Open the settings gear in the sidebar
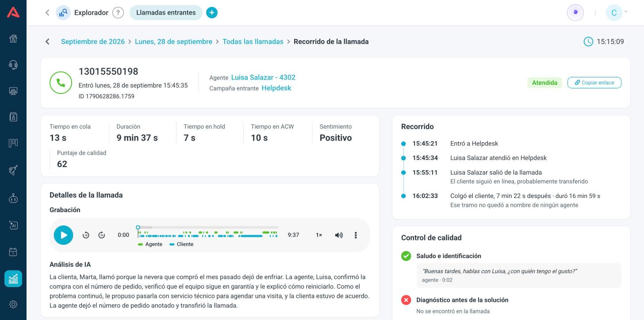 pos(13,305)
